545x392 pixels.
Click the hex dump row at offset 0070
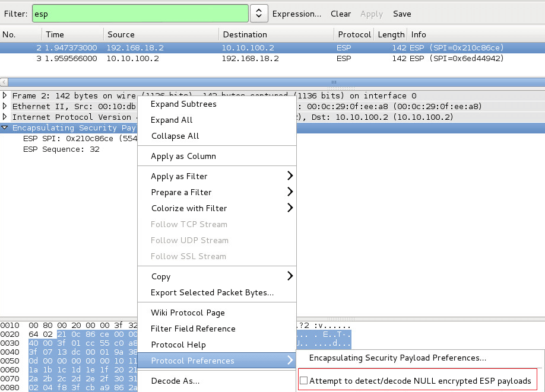pyautogui.click(x=69, y=378)
